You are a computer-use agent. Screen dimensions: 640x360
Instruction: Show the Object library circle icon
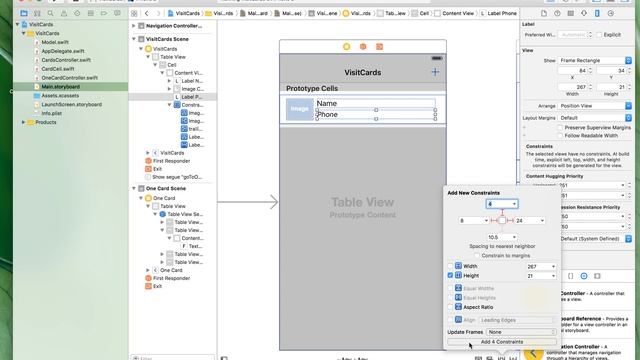click(x=584, y=276)
